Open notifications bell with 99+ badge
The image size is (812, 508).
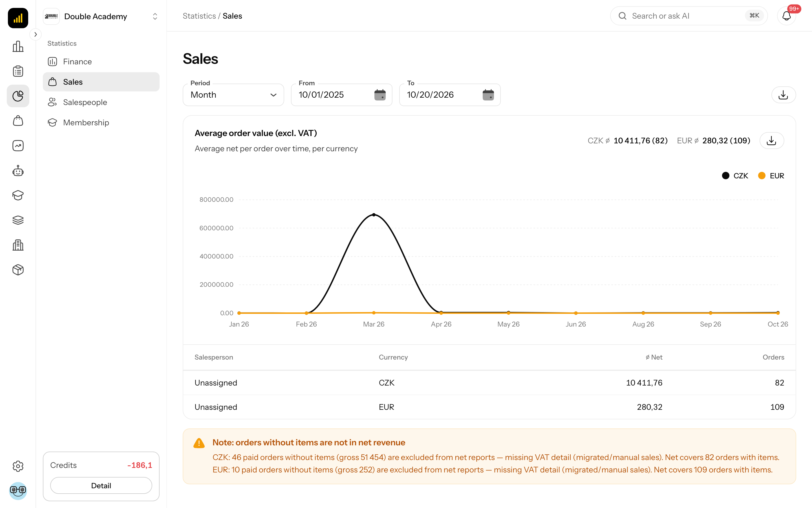787,16
